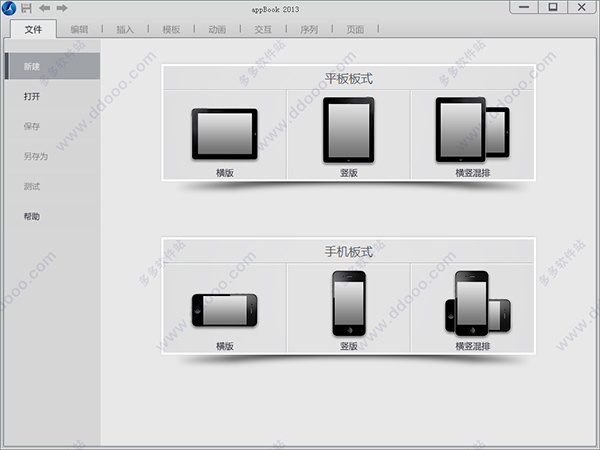
Task: Select 帮助 in the file sidebar
Action: [32, 216]
